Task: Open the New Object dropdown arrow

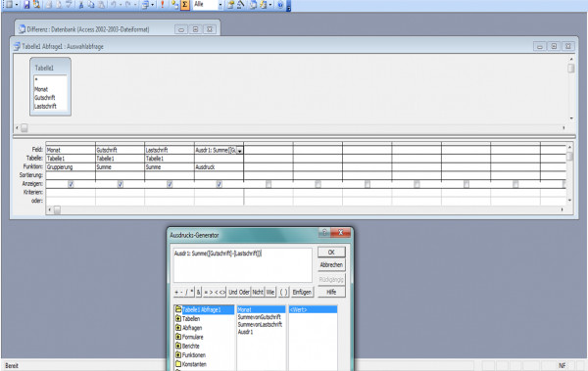Action: point(270,5)
